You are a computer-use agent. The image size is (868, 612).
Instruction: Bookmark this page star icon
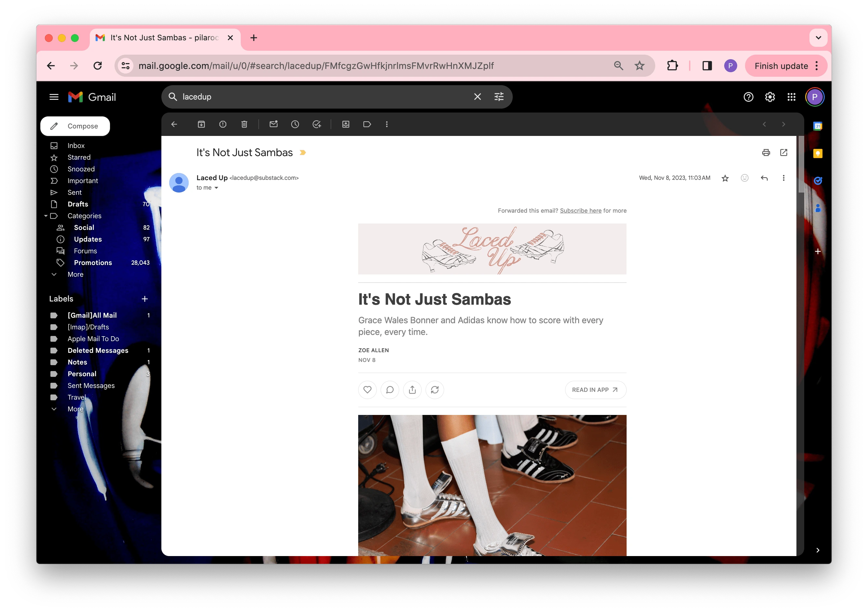[x=640, y=66]
